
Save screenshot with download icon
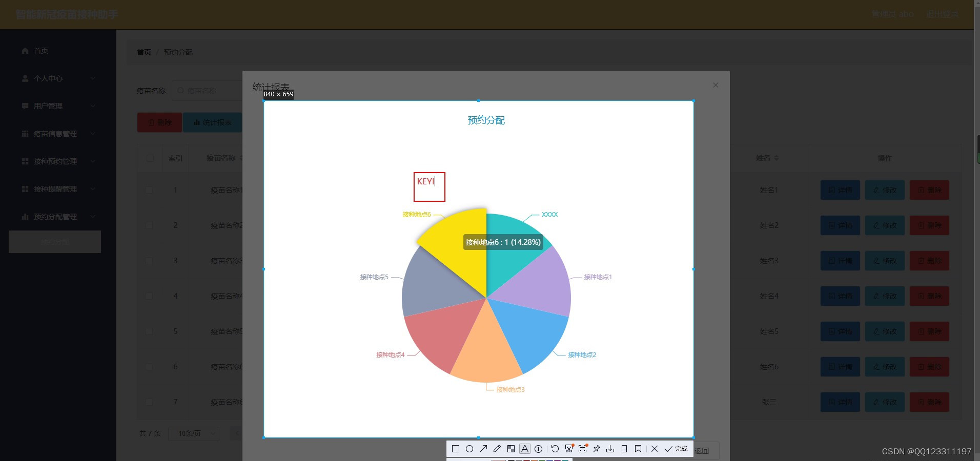click(x=610, y=449)
